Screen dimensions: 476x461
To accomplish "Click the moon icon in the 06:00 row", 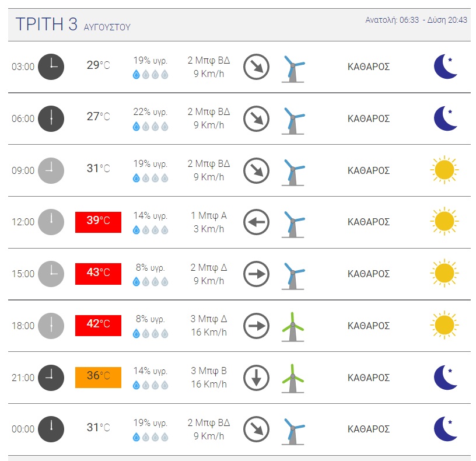I will [445, 118].
